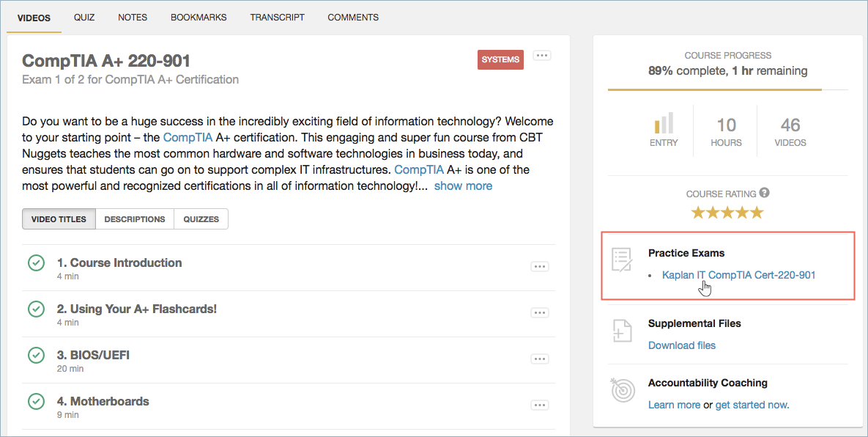This screenshot has height=437, width=868.
Task: Click the course rating help question mark
Action: pos(765,193)
